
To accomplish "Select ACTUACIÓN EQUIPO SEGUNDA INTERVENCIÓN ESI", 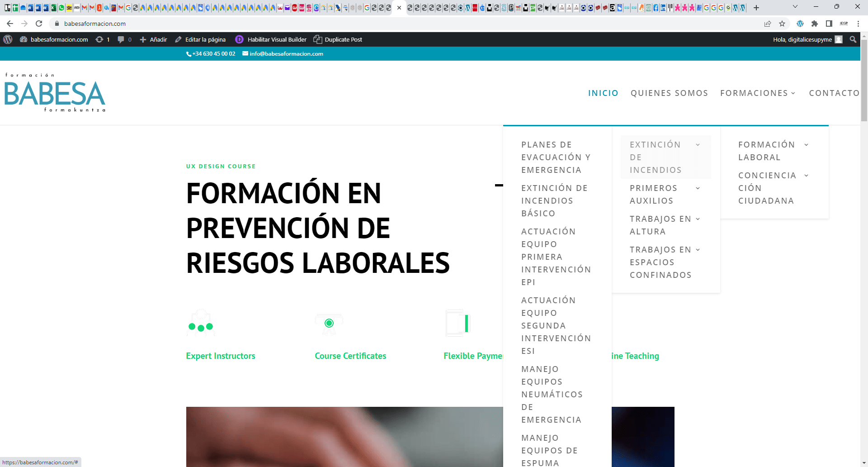I will point(556,325).
